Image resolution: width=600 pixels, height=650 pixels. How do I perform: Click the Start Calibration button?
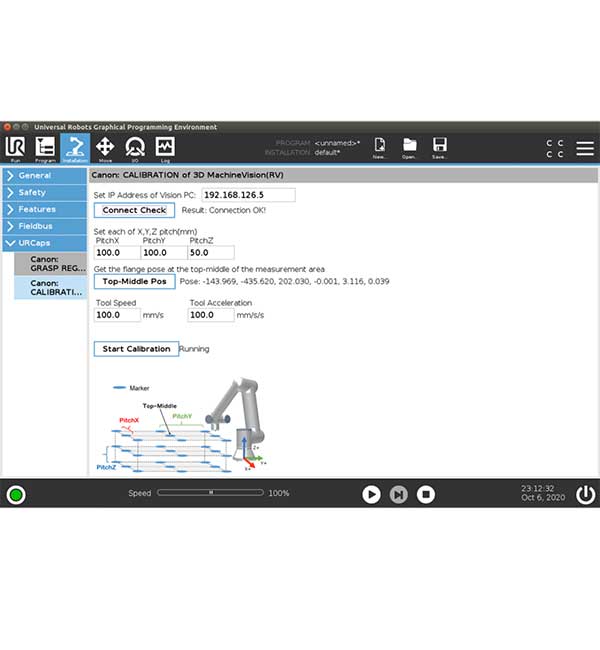[136, 349]
